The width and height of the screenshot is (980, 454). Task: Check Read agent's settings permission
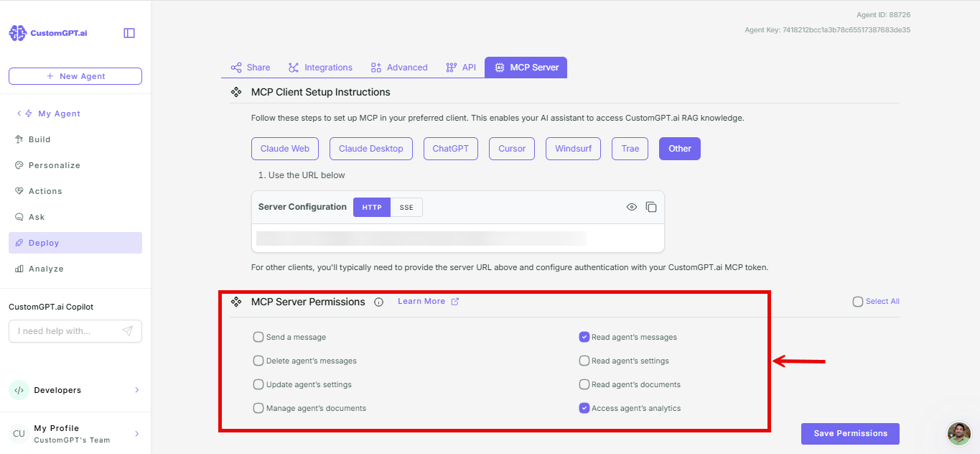(x=584, y=361)
